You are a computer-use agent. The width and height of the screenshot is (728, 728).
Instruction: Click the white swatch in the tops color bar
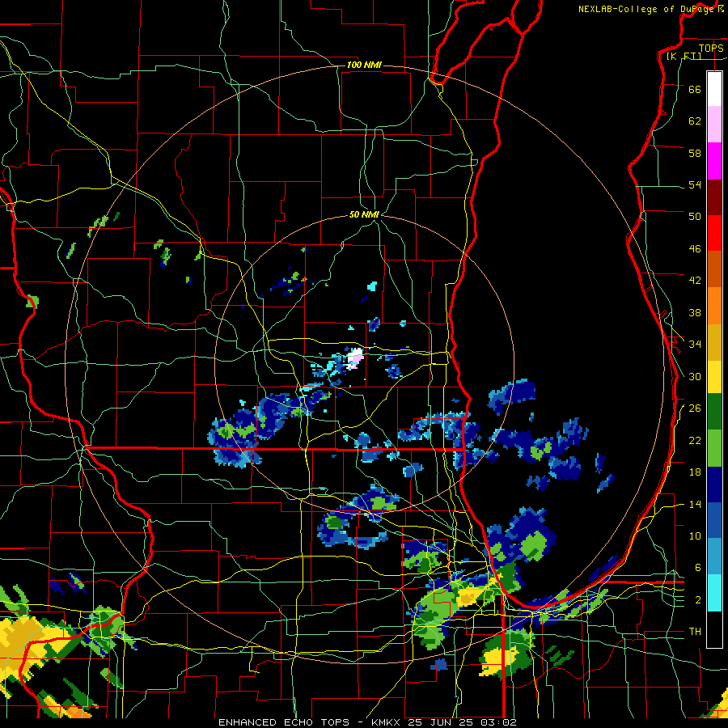point(714,89)
